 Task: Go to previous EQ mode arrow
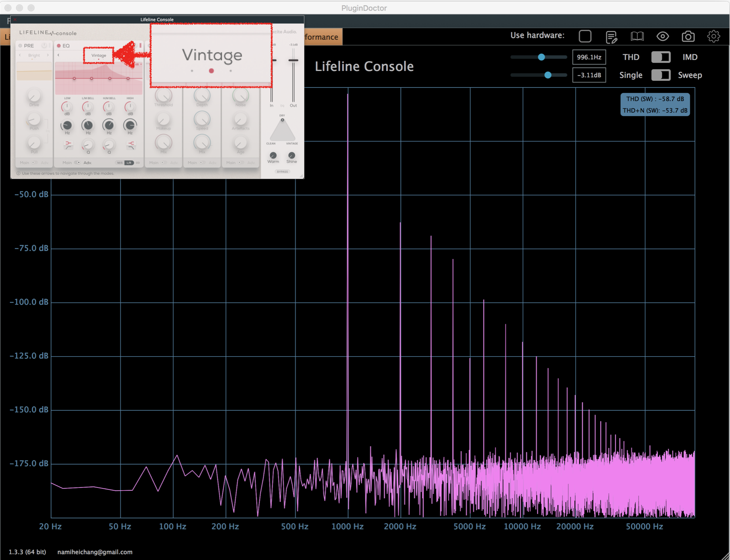point(59,55)
